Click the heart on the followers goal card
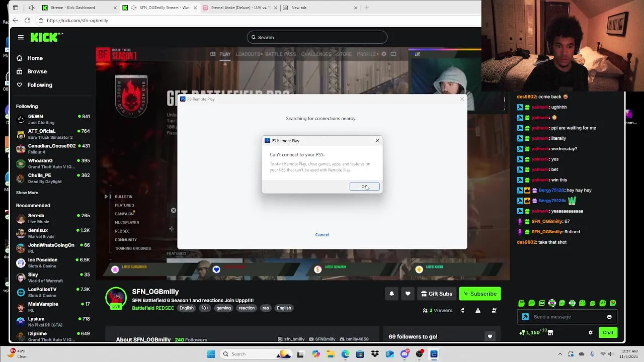This screenshot has height=362, width=644. pos(490,336)
